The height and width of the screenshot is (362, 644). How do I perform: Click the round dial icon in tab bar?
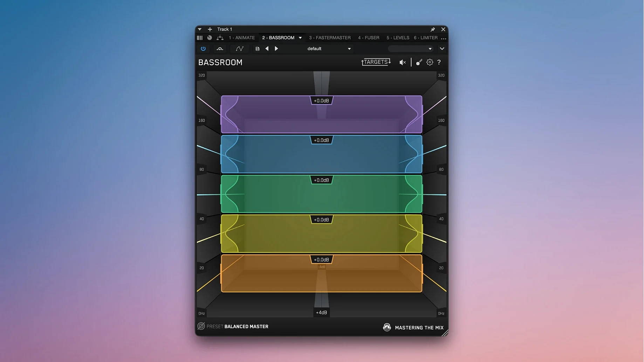coord(210,38)
